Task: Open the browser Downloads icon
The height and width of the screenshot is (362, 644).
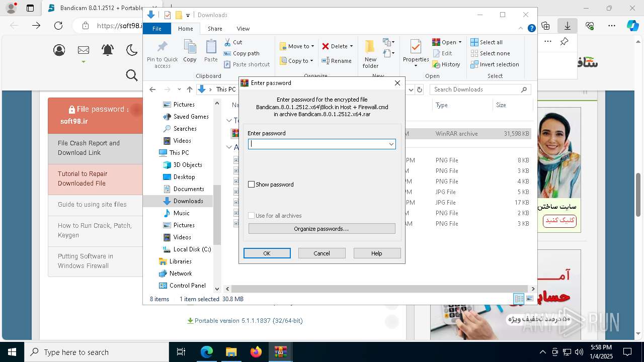Action: pos(567,26)
